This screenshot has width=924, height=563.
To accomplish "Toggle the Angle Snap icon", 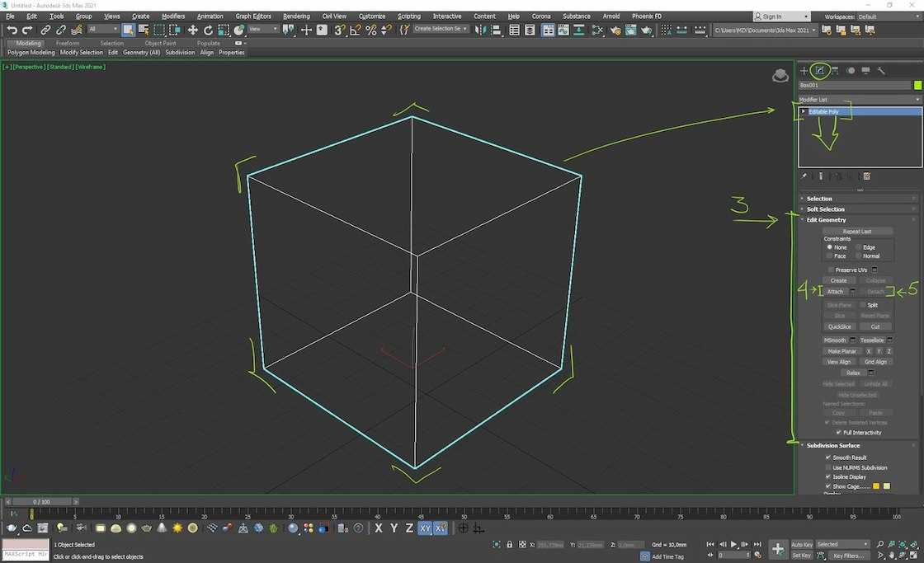I will point(355,30).
